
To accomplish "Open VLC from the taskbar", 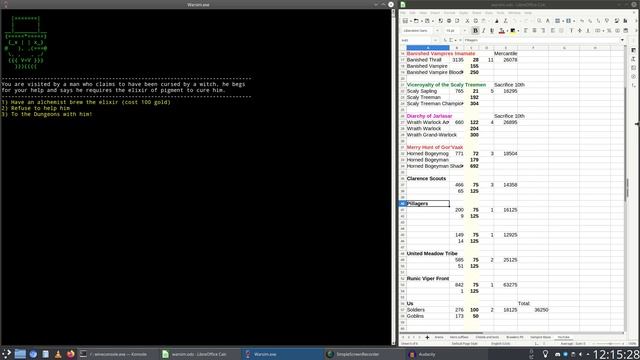I will coord(58,354).
